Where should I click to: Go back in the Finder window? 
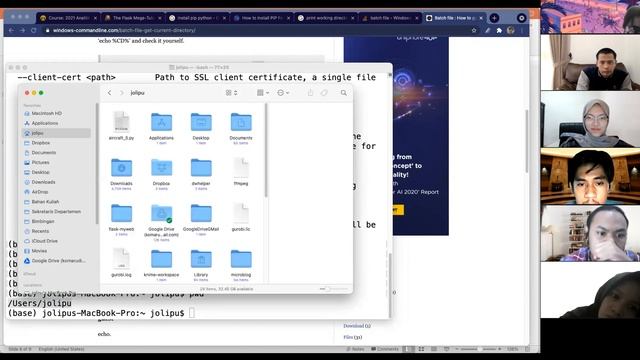click(x=109, y=93)
